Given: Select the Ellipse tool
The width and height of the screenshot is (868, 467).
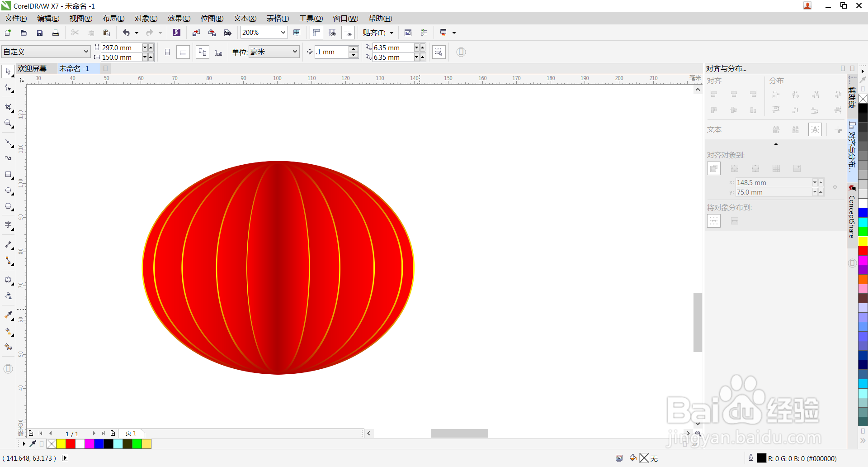Looking at the screenshot, I should click(x=8, y=191).
